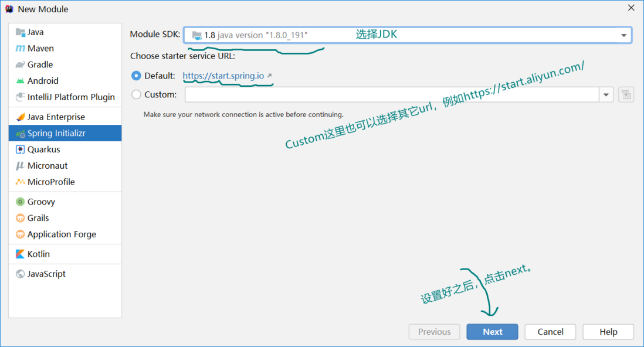Click the download icon beside Custom field
Image resolution: width=644 pixels, height=347 pixels.
click(626, 94)
